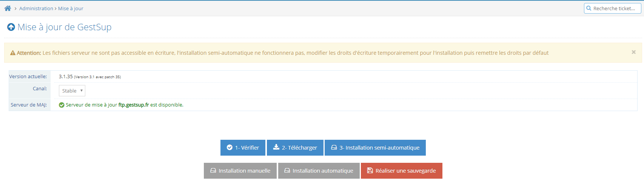Click the warning triangle icon

pos(13,53)
